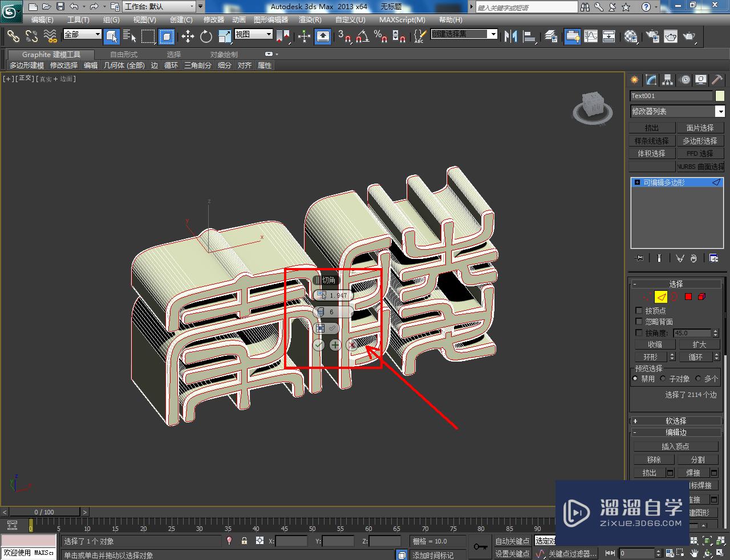Toggle Angle Snap
This screenshot has width=730, height=560.
click(362, 36)
